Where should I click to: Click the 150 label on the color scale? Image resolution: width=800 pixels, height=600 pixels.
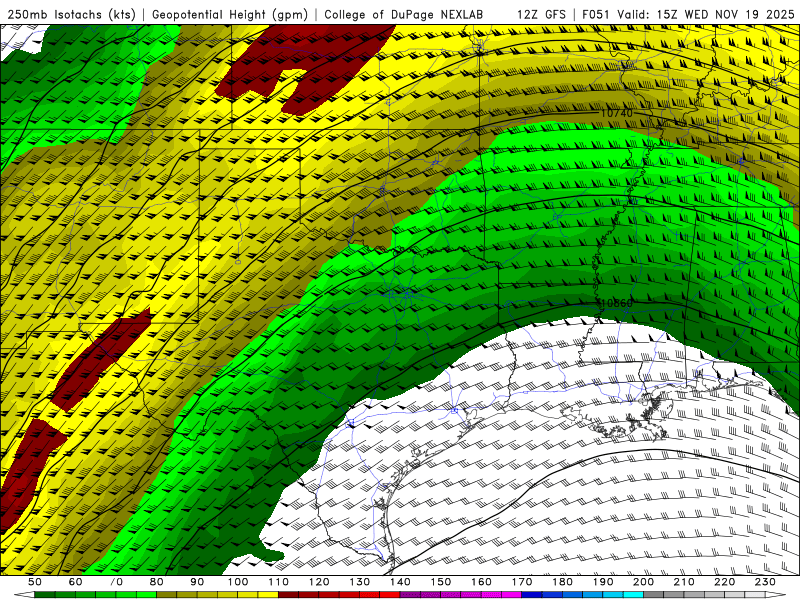pyautogui.click(x=441, y=582)
